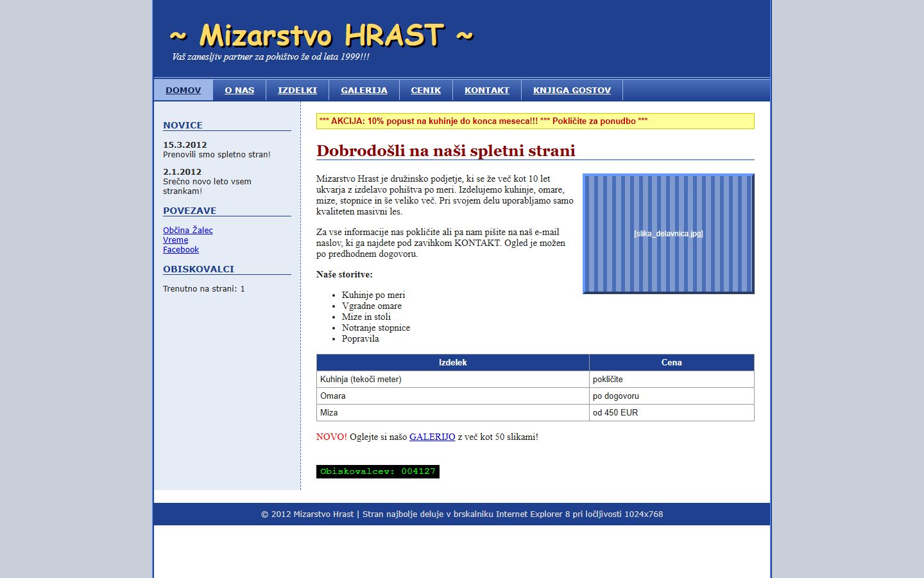
Task: Open the DOMOV navigation tab
Action: (184, 90)
